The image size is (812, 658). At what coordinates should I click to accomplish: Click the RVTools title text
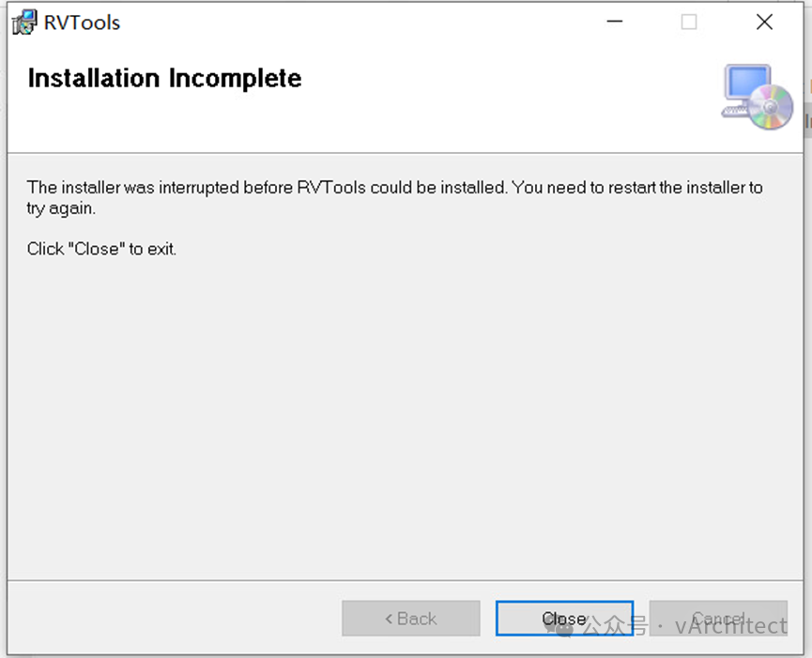click(x=82, y=23)
